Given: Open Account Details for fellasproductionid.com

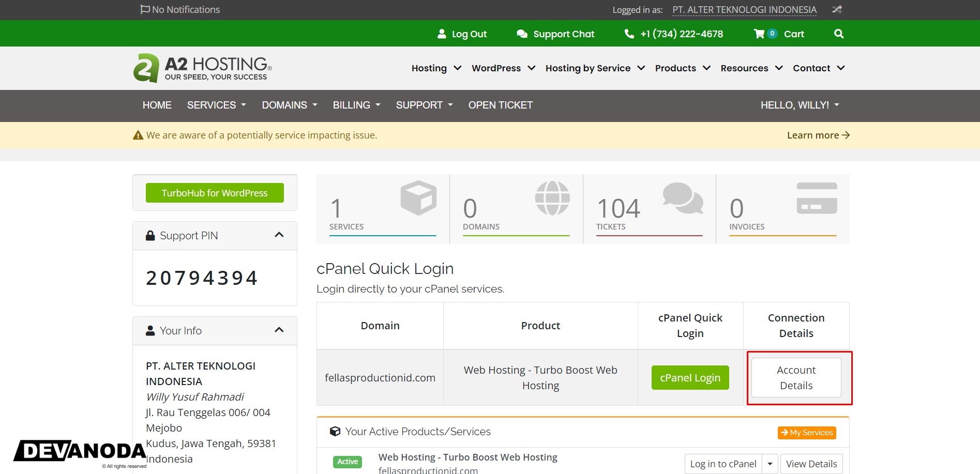Looking at the screenshot, I should [796, 378].
